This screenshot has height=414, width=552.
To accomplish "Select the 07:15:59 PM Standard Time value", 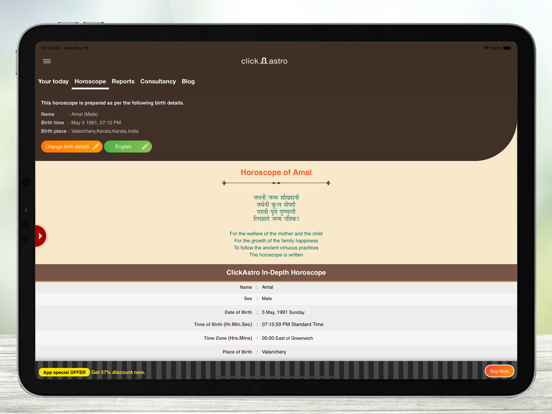I will (292, 324).
